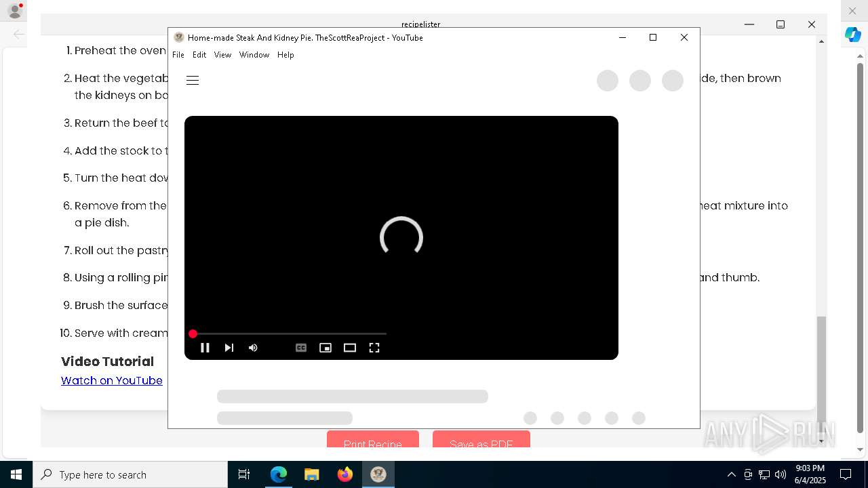The width and height of the screenshot is (868, 488).
Task: Click the Save as PDF button
Action: point(481,441)
